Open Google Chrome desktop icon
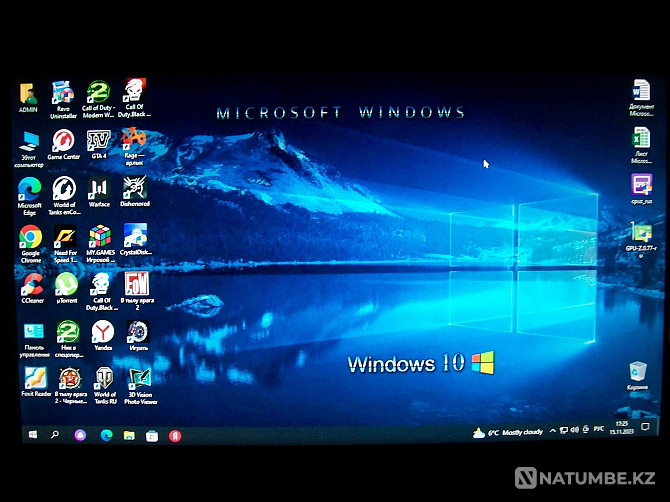 [x=31, y=244]
